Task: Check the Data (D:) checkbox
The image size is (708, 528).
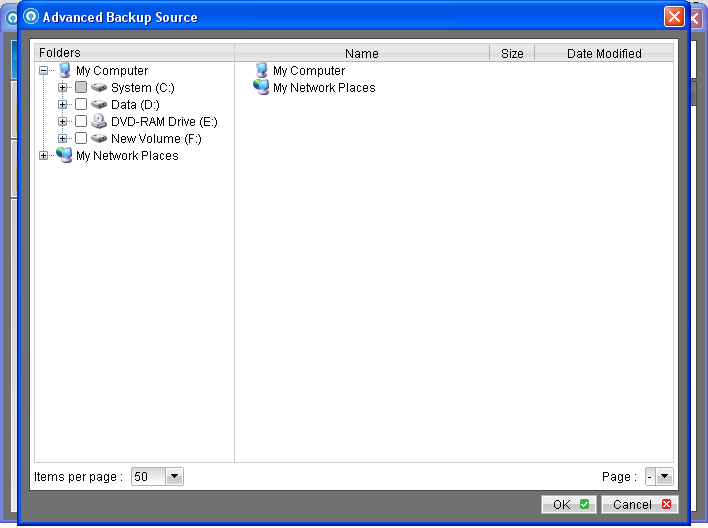Action: coord(81,105)
